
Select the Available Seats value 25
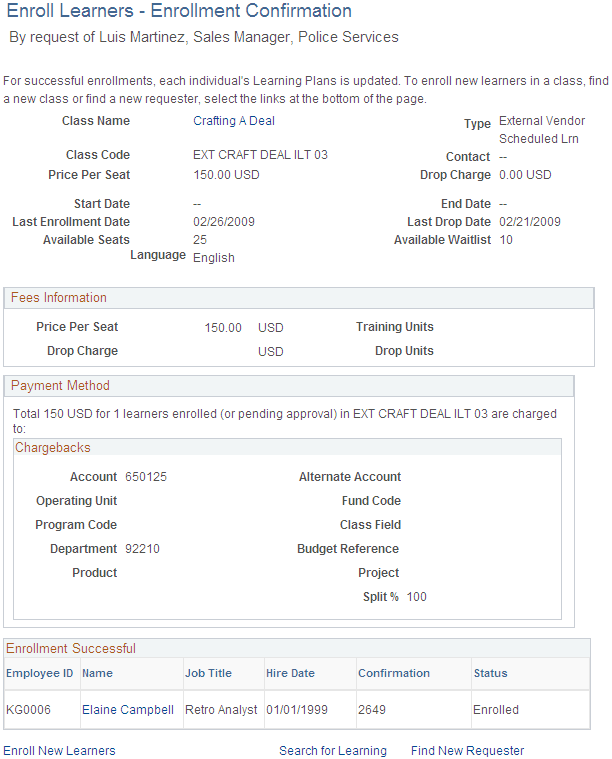[200, 240]
